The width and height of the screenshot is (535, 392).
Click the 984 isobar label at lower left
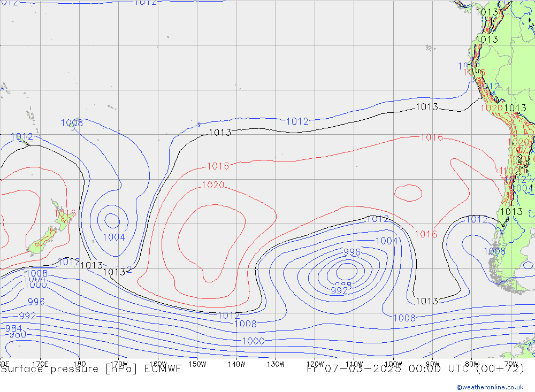click(14, 328)
